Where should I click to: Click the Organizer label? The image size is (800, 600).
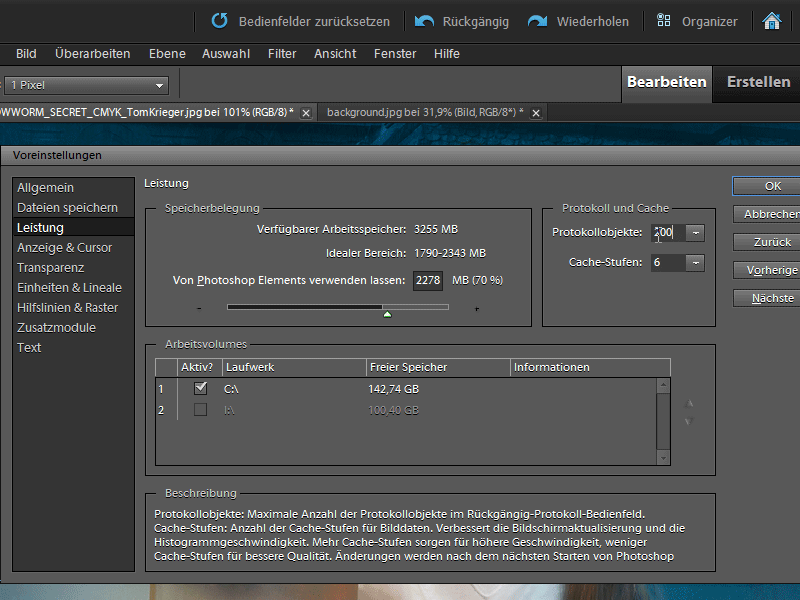710,22
